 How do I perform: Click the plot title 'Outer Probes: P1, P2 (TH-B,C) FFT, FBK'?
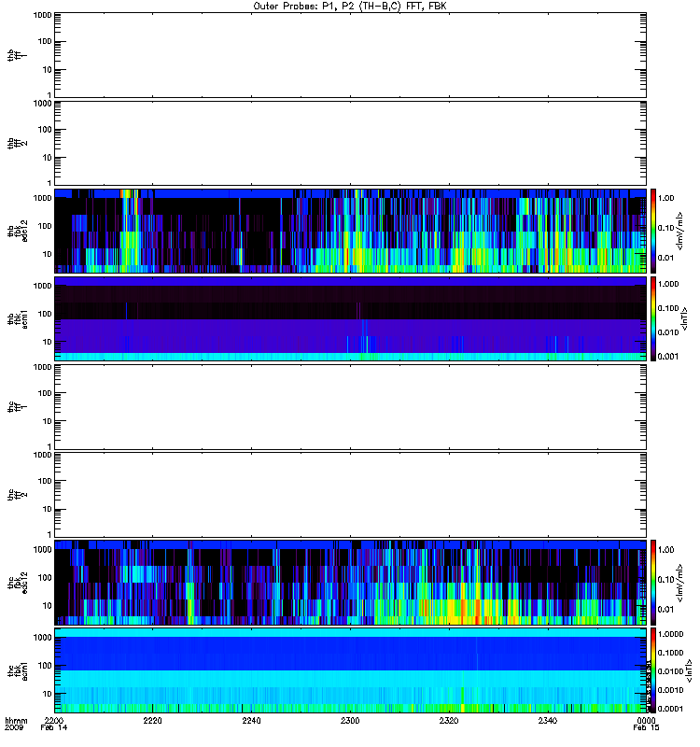click(x=350, y=7)
